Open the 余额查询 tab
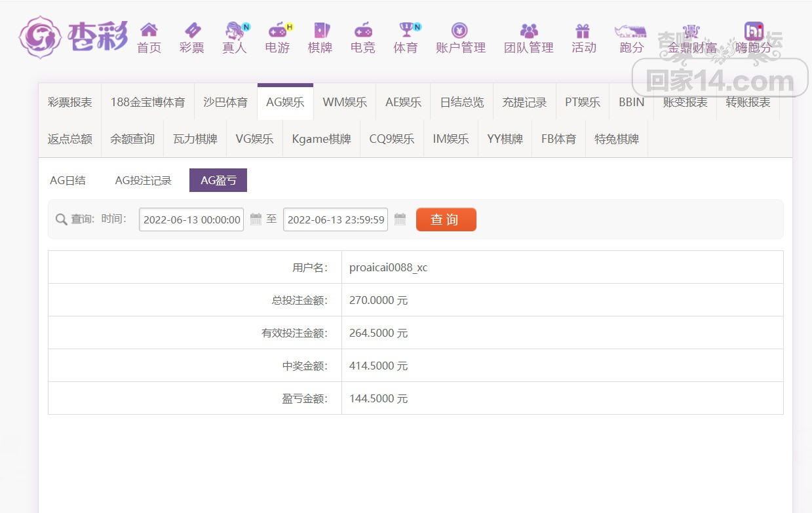The height and width of the screenshot is (513, 812). [x=132, y=139]
